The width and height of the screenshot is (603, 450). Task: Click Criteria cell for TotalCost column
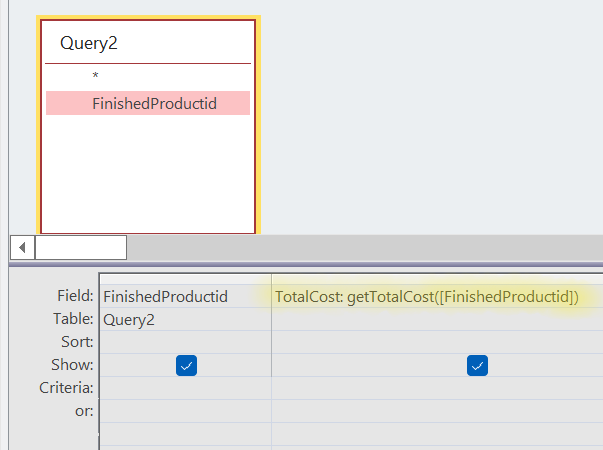click(x=437, y=388)
